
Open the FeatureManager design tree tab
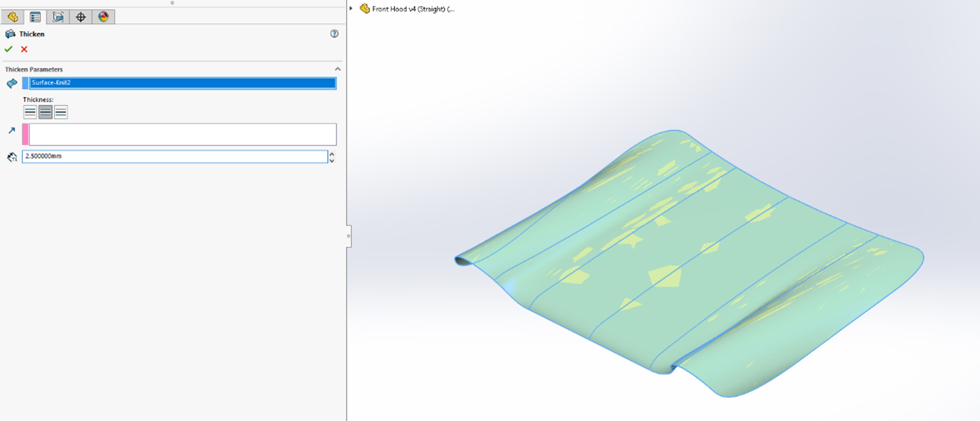coord(13,17)
